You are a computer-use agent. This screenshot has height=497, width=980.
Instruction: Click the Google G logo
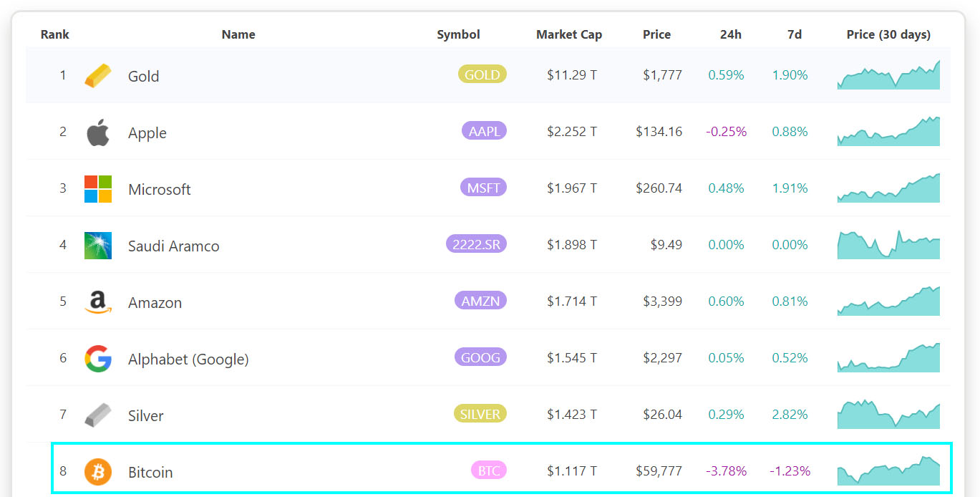(98, 359)
